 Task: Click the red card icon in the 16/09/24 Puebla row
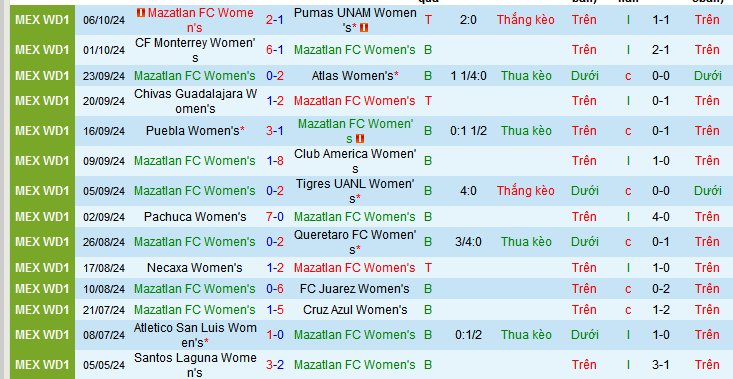pyautogui.click(x=359, y=139)
